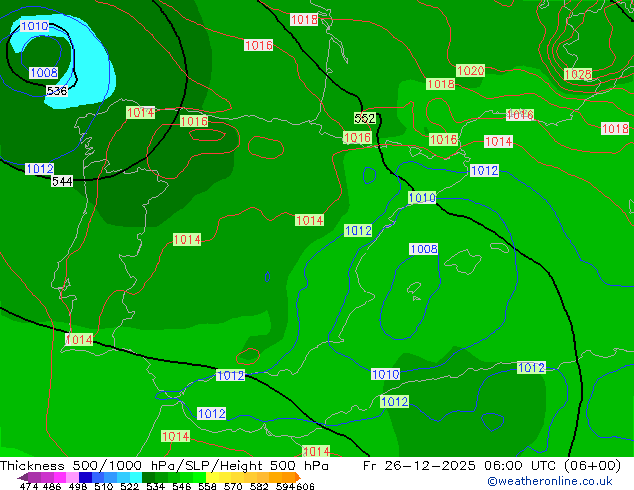Click the title text 'Thickness 500/1000 hPa/SLP/Height 500 hPa'
Screen dimensions: 634x490
click(164, 466)
